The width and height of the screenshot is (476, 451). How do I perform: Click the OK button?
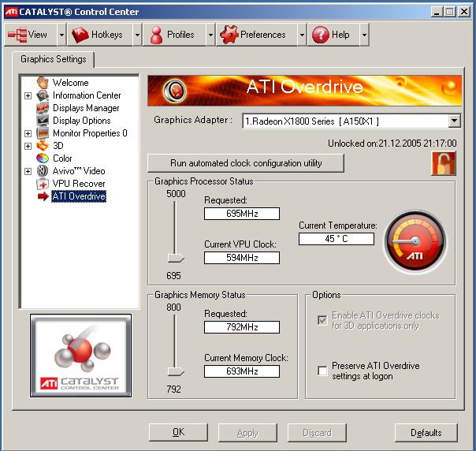click(x=178, y=432)
